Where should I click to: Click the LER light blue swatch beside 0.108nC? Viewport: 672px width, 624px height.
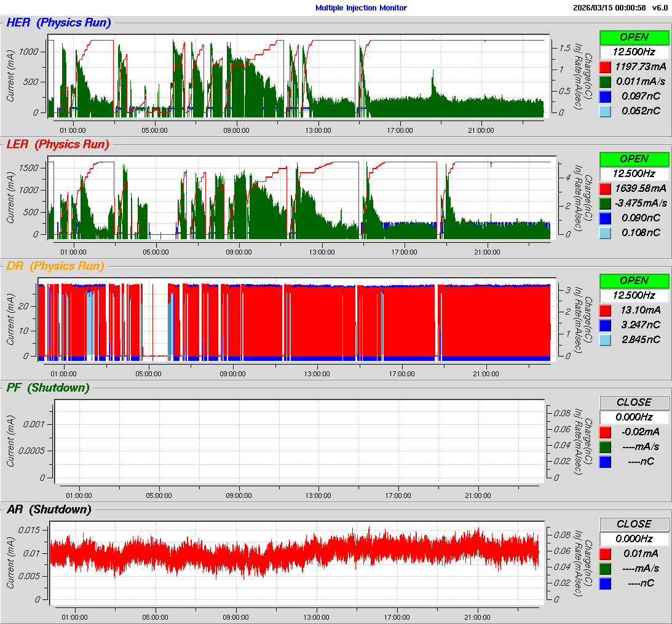pos(605,232)
